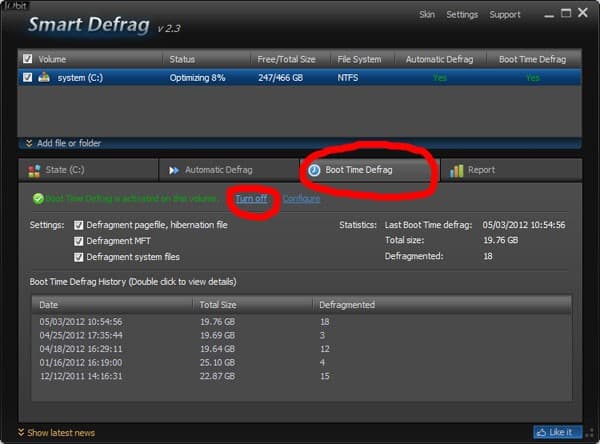The width and height of the screenshot is (600, 444).
Task: Toggle Defragment pagefile, hibernation file checkbox
Action: tap(78, 225)
